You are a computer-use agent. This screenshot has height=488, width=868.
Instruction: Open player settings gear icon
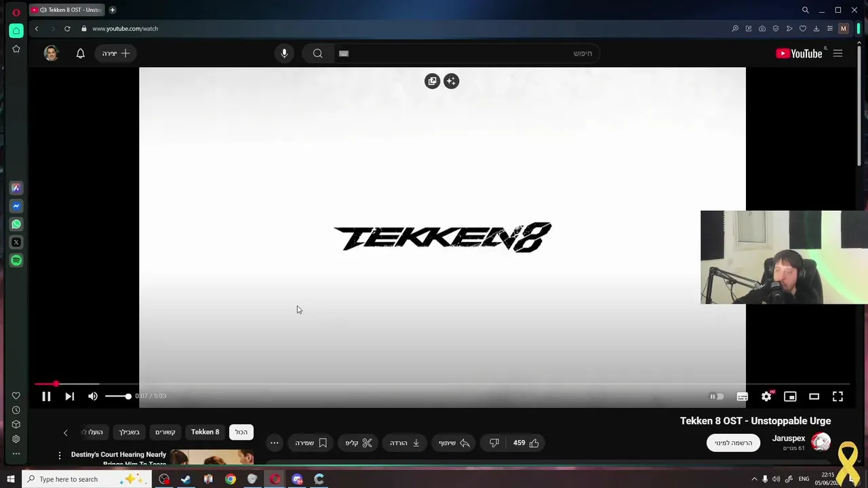(x=766, y=396)
